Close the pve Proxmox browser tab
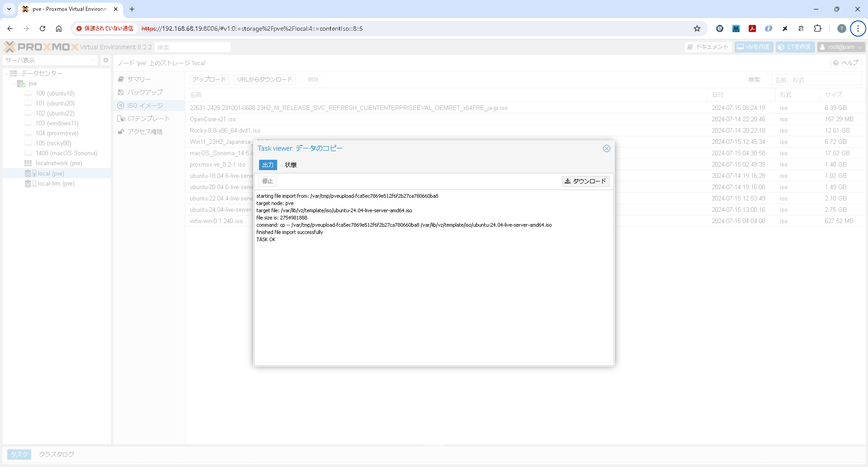Screen dimensions: 868x467 point(116,9)
